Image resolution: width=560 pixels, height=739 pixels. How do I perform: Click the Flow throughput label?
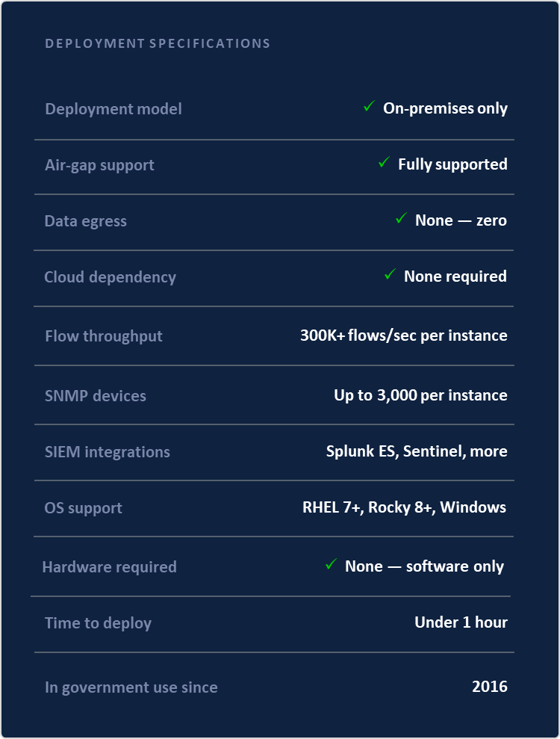[x=104, y=336]
